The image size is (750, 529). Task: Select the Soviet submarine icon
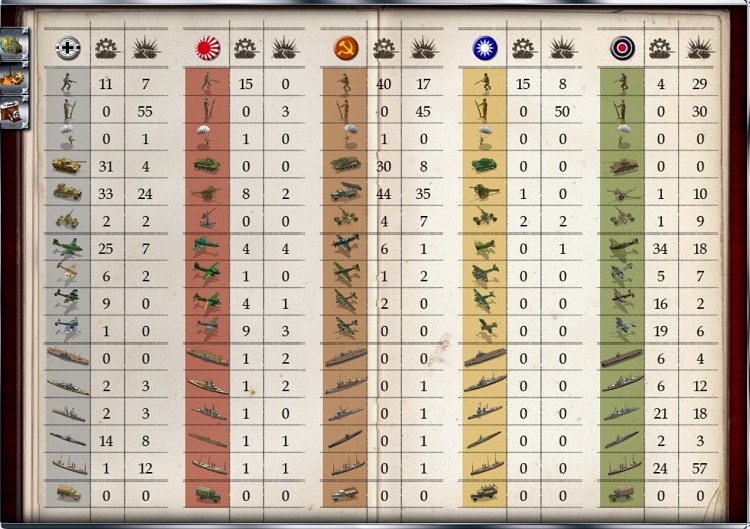(x=345, y=440)
